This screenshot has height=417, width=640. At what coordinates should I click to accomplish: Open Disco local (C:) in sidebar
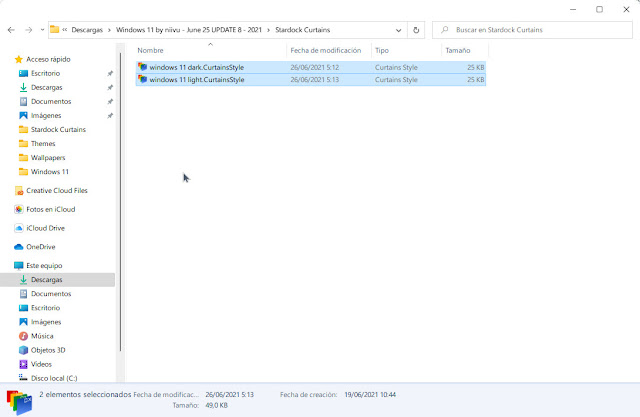click(54, 378)
